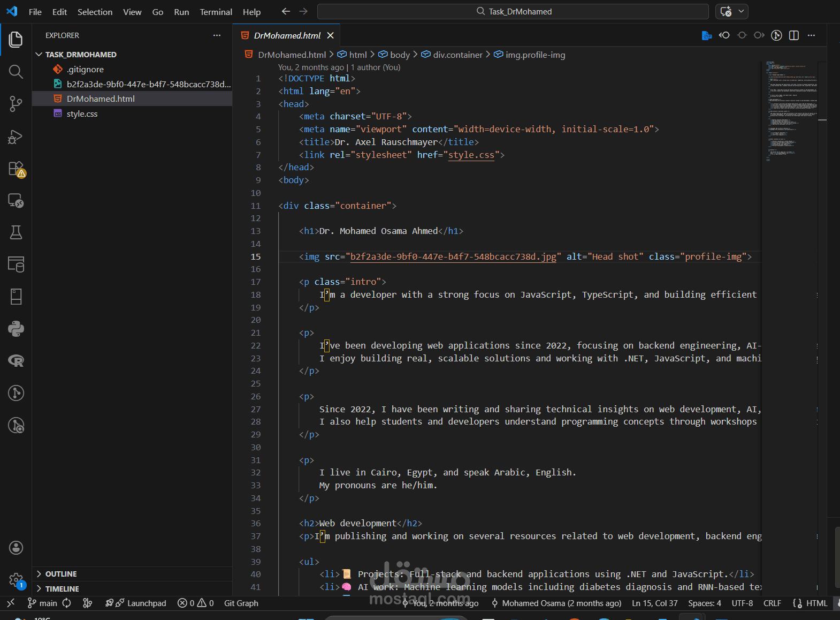The height and width of the screenshot is (620, 840).
Task: Open Explorer Views and More Actions ellipsis
Action: (x=217, y=35)
